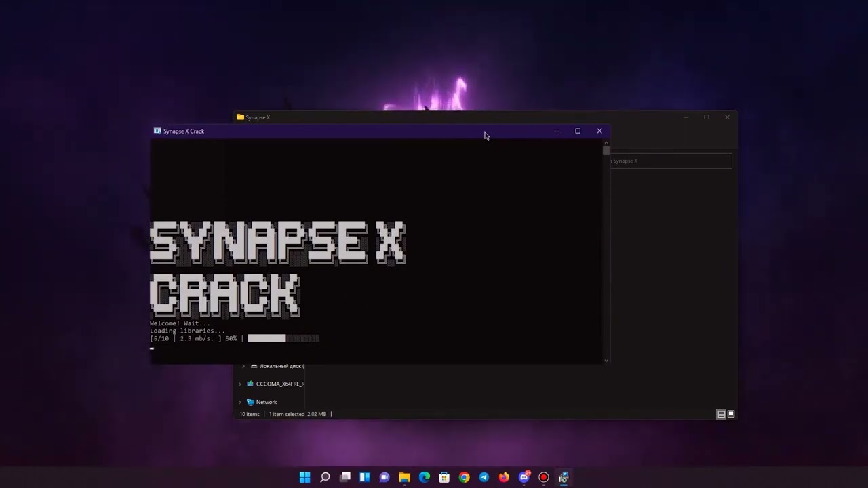Open Discord from the taskbar

pos(524,477)
